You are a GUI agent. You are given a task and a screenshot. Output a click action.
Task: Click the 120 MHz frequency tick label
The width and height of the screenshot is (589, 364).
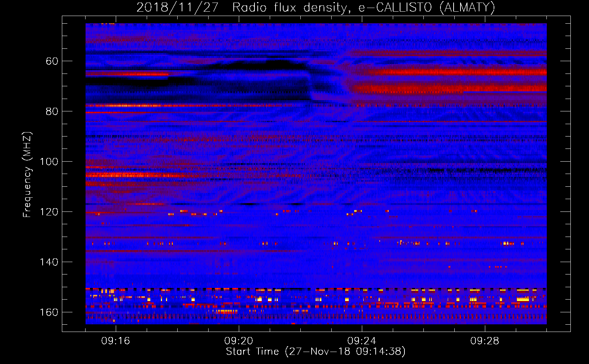(x=49, y=212)
